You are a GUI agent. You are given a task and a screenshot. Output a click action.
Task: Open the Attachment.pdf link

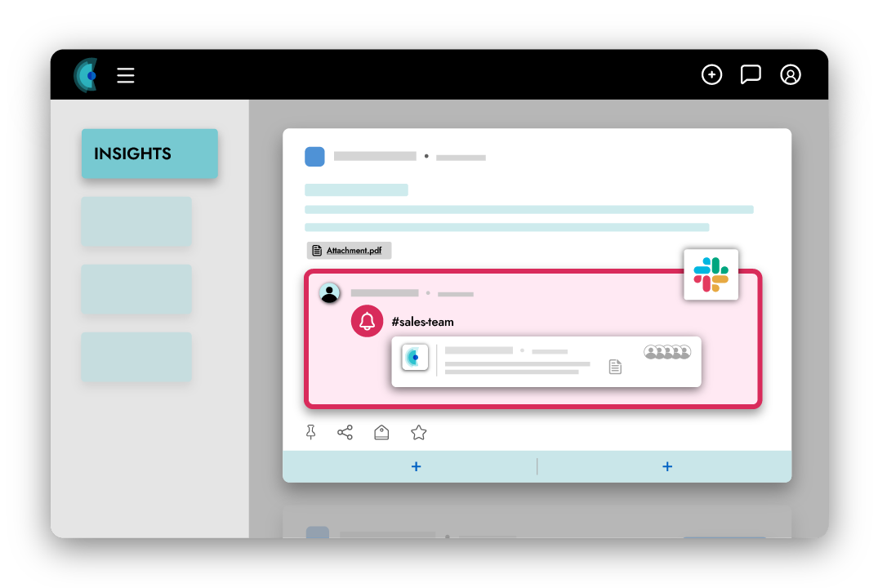354,250
